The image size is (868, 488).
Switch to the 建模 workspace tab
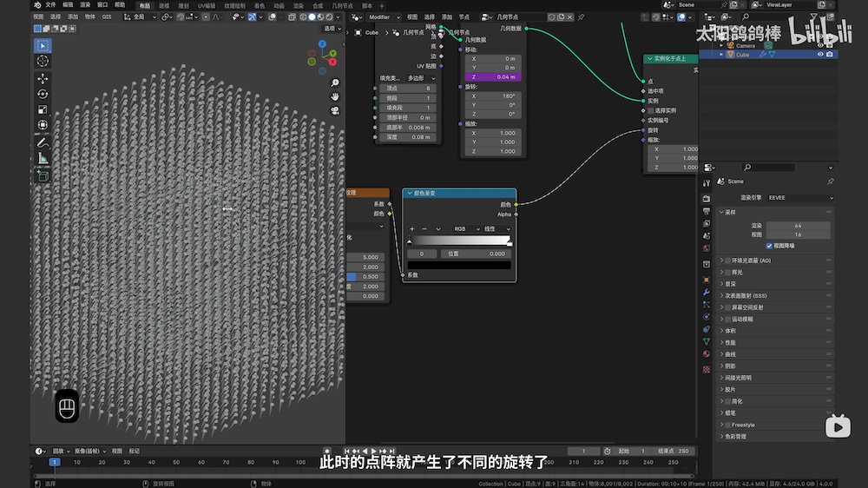(x=164, y=5)
